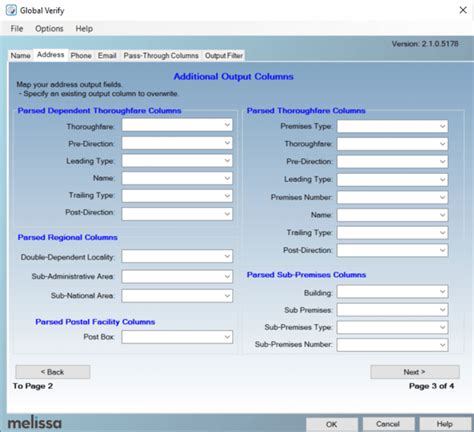Expand Dependent Thoroughfare dropdown under Parsed Dependent Thoroughfare Columns
The image size is (474, 432).
tap(177, 125)
